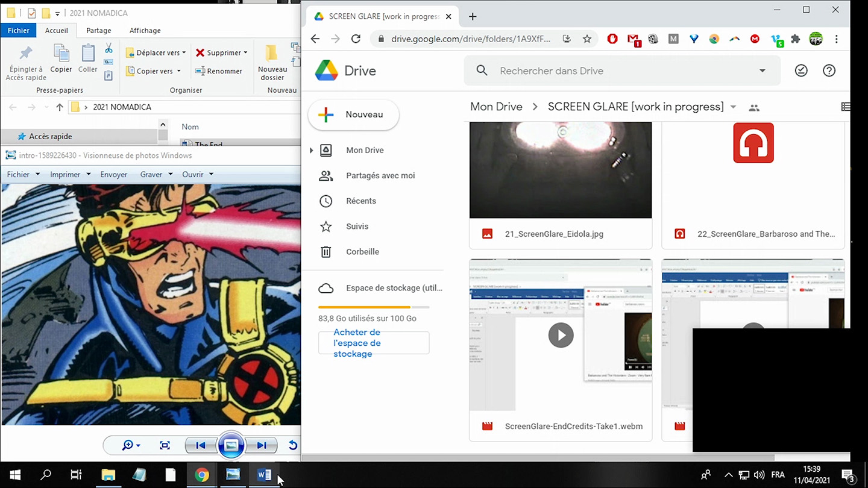Viewport: 868px width, 488px height.
Task: Open the Drive help question mark
Action: tap(829, 70)
